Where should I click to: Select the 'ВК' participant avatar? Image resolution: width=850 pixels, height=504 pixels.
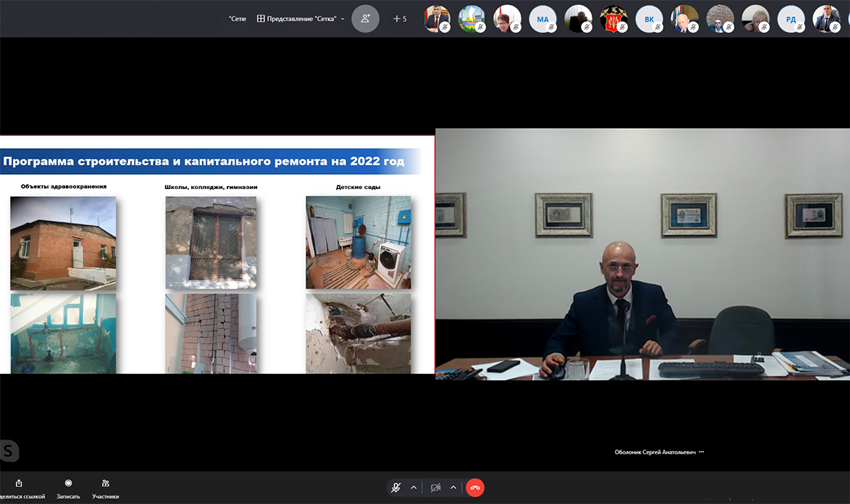pyautogui.click(x=649, y=19)
